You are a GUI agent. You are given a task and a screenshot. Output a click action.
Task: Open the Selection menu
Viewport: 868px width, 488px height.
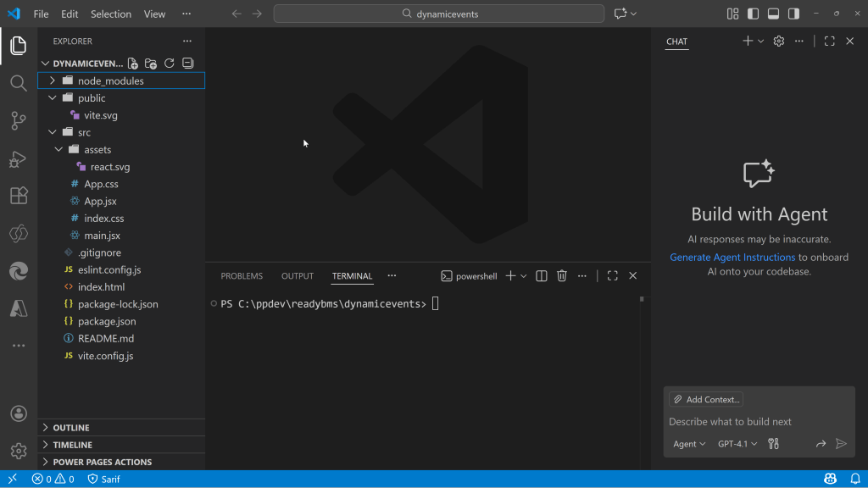click(x=111, y=14)
